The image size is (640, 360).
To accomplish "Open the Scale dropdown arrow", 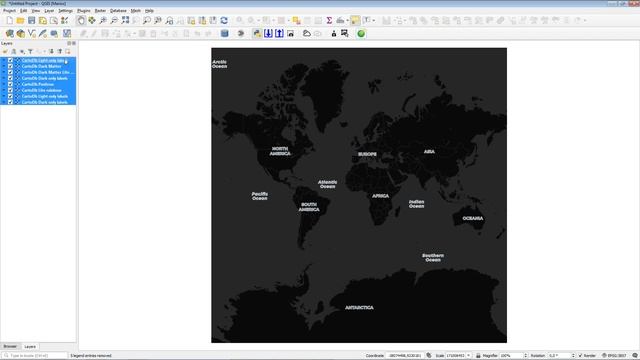I will pyautogui.click(x=468, y=356).
